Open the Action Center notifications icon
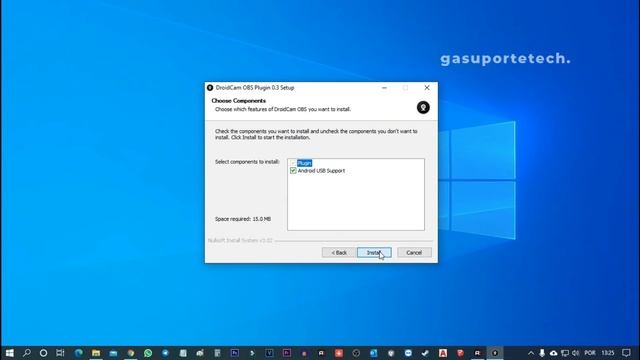Screen dimensions: 640x360 click(626, 353)
